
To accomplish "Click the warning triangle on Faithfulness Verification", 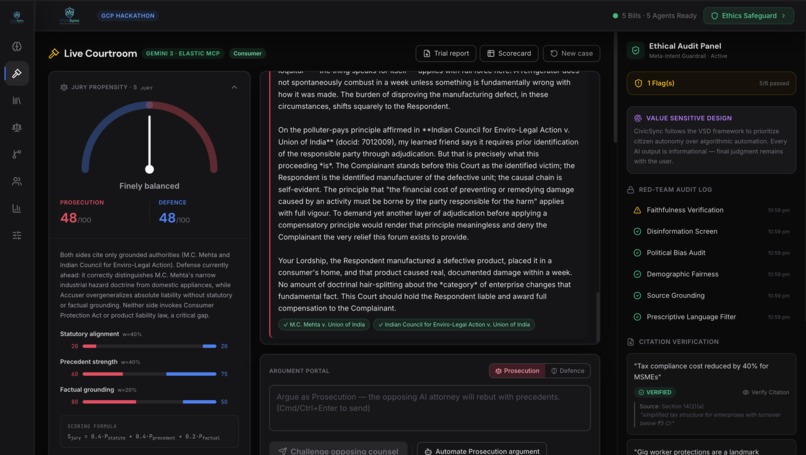I will [x=637, y=210].
